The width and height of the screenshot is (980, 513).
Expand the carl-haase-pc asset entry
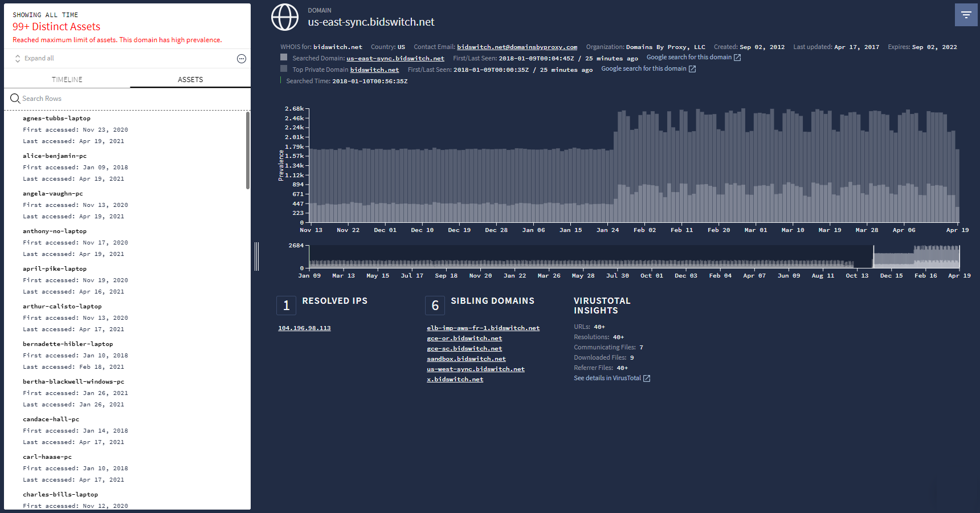(47, 457)
